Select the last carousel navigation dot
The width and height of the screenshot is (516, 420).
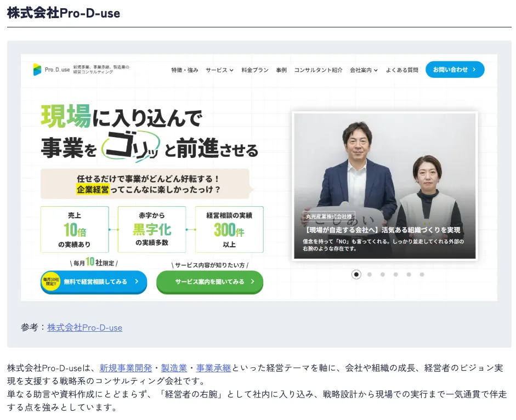click(x=422, y=274)
